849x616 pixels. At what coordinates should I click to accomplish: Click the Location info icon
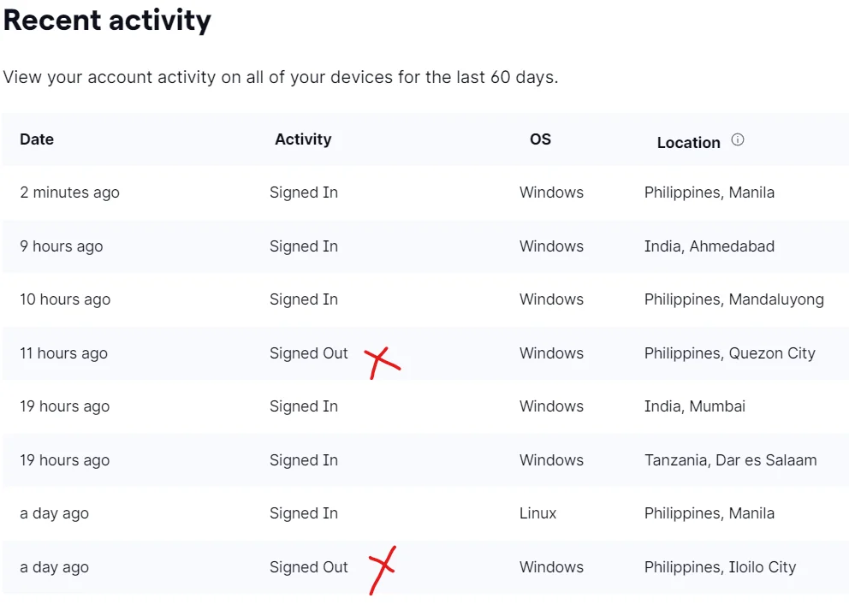tap(738, 140)
